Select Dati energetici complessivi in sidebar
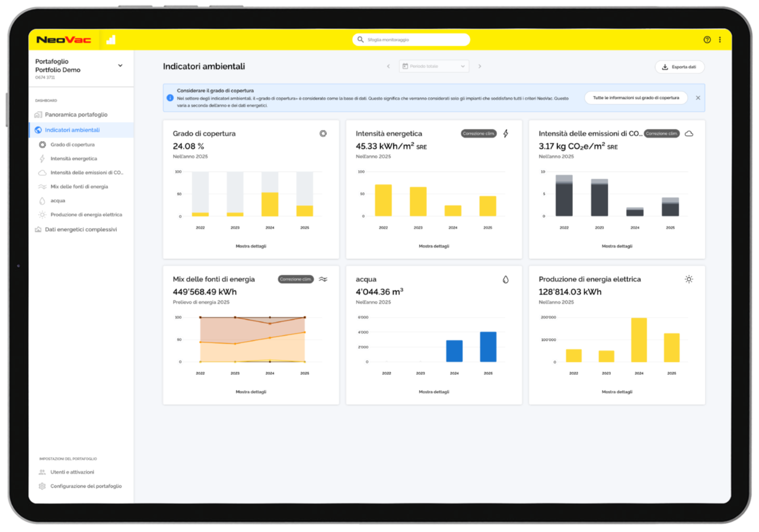This screenshot has height=532, width=759. point(81,230)
